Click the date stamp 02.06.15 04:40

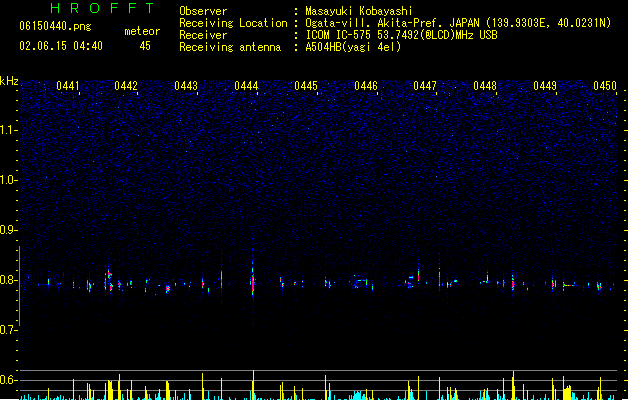[61, 46]
